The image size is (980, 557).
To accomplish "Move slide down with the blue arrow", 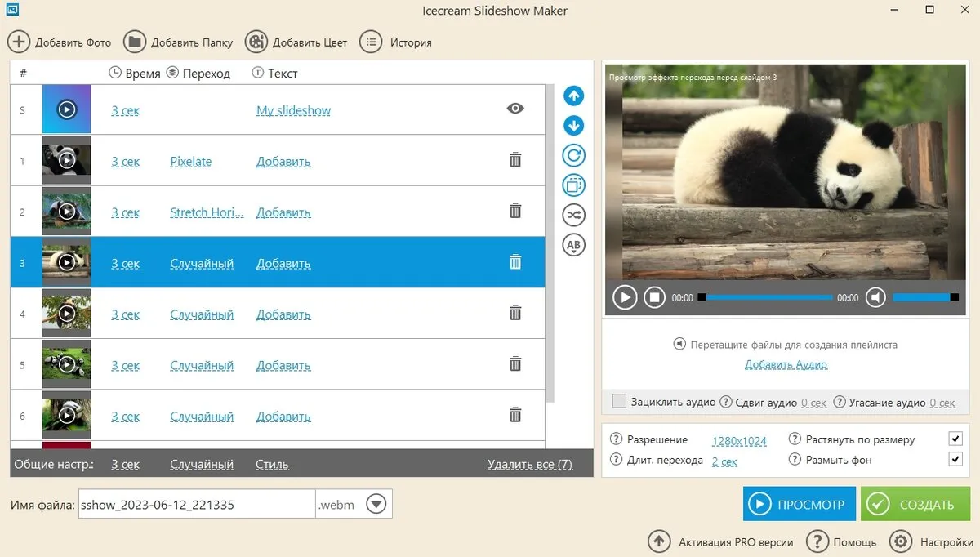I will coord(574,126).
